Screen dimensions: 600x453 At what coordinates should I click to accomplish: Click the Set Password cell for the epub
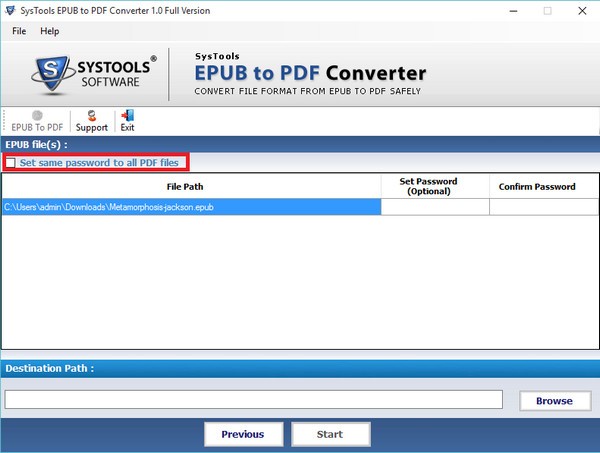pyautogui.click(x=435, y=207)
